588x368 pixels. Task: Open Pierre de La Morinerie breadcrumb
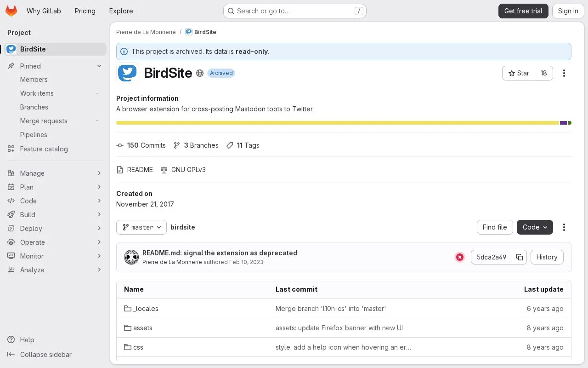(146, 32)
